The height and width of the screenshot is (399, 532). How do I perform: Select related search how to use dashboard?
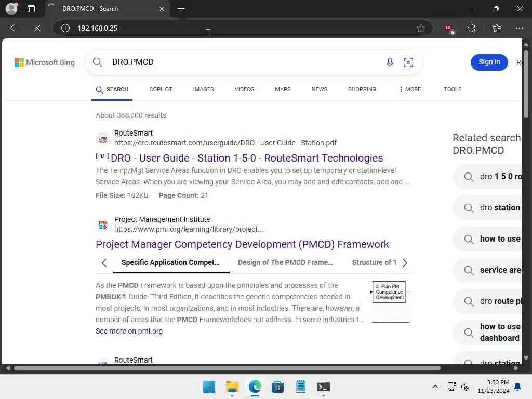point(487,332)
